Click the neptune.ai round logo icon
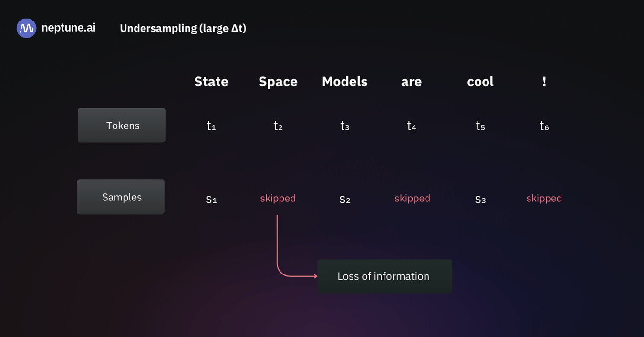The image size is (644, 337). coord(26,28)
